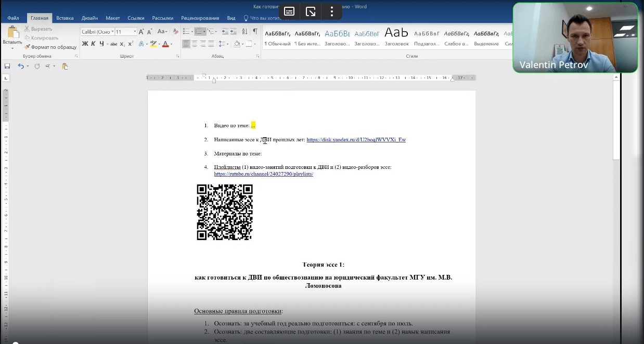Decrease paragraph indent
This screenshot has width=644, height=344.
(225, 32)
